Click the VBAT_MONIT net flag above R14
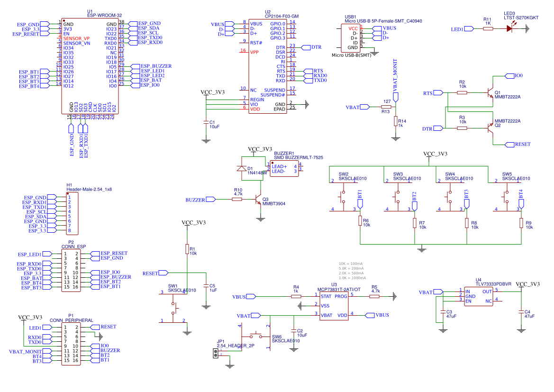This screenshot has width=554, height=392. click(x=395, y=81)
